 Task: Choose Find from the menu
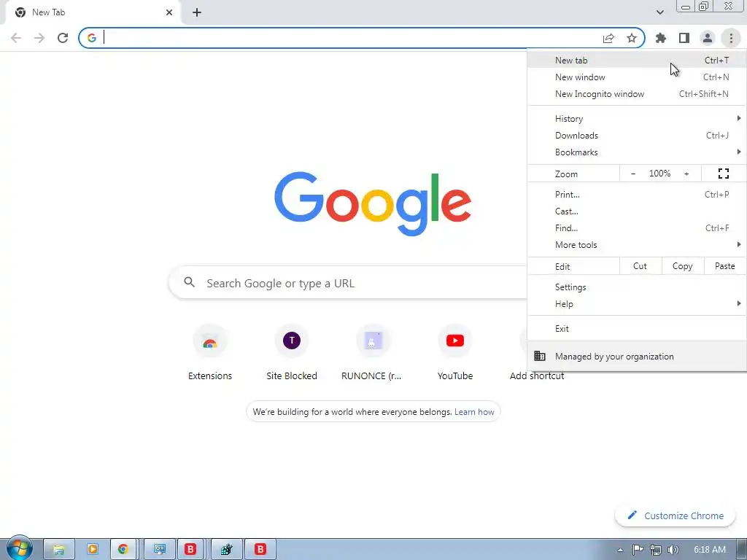click(636, 228)
